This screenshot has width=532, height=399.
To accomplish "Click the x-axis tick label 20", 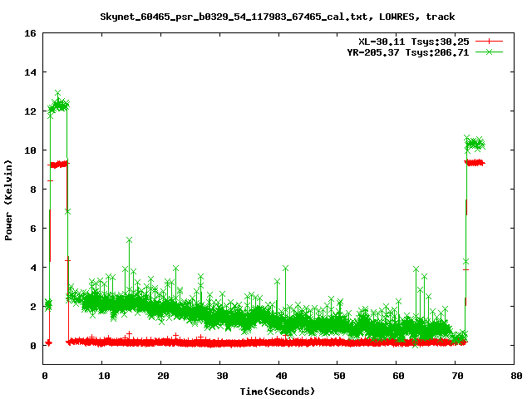I will coord(163,376).
